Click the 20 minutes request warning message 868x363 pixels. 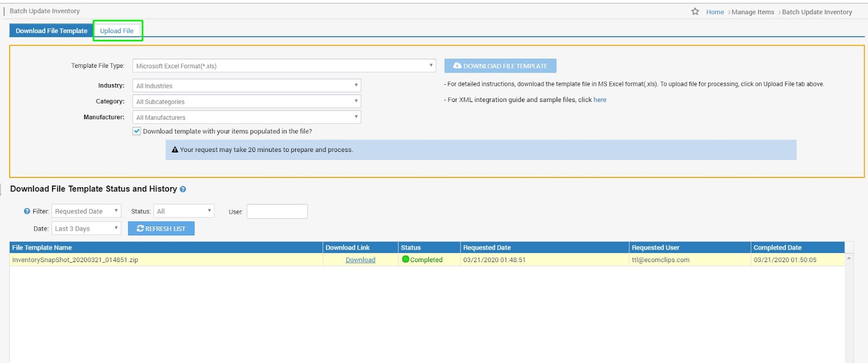click(x=481, y=150)
